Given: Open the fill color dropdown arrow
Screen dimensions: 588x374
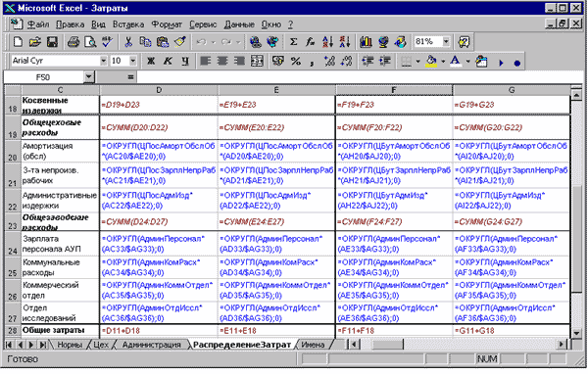Looking at the screenshot, I should pyautogui.click(x=443, y=61).
